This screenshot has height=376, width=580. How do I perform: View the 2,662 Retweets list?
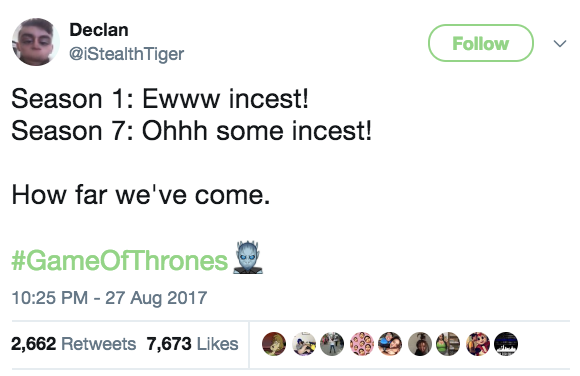click(x=74, y=344)
